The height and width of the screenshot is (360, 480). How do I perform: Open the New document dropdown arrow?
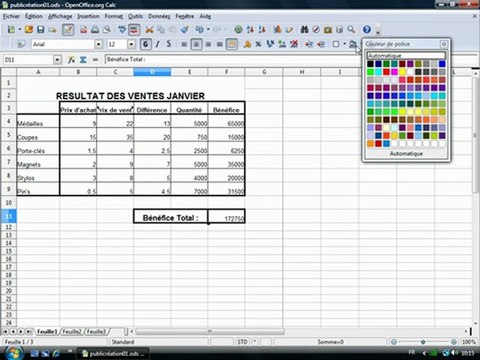(x=19, y=30)
